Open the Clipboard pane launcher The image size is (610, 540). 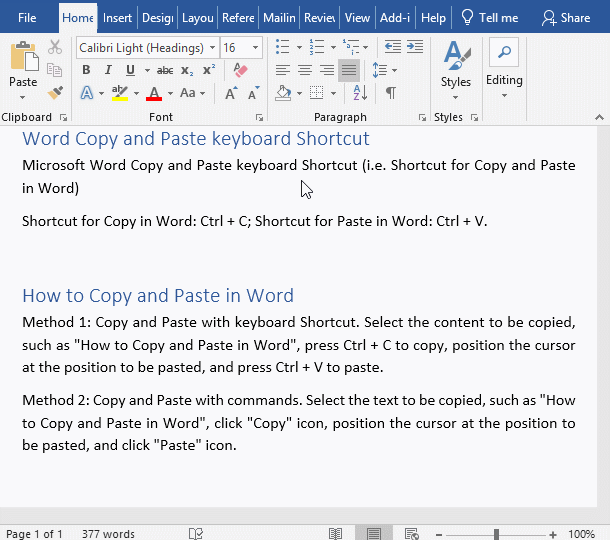coord(63,117)
